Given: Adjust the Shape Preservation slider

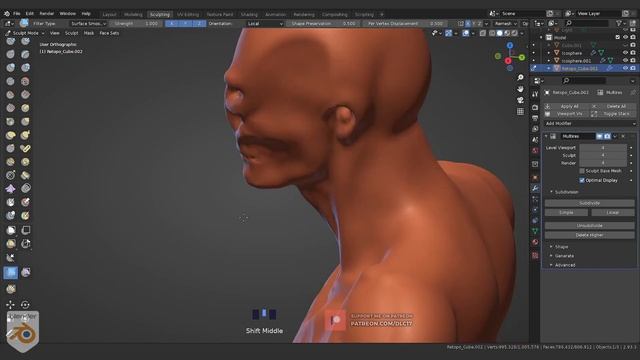Looking at the screenshot, I should (323, 24).
